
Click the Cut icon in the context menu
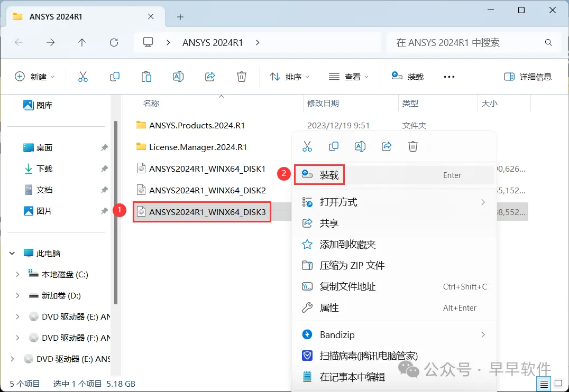click(307, 146)
